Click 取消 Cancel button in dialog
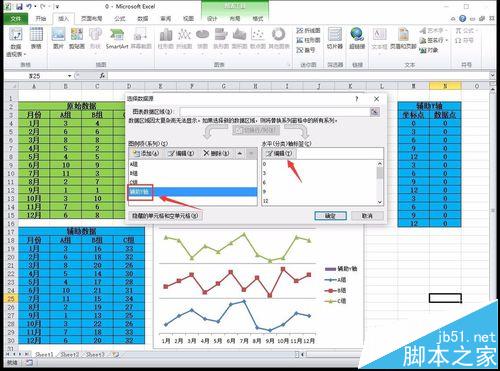Image resolution: width=500 pixels, height=371 pixels. coord(367,216)
